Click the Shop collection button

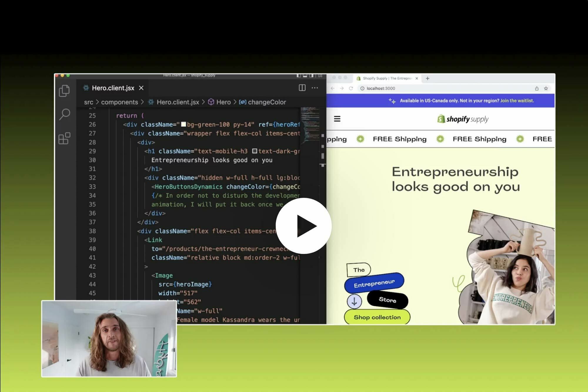tap(377, 317)
